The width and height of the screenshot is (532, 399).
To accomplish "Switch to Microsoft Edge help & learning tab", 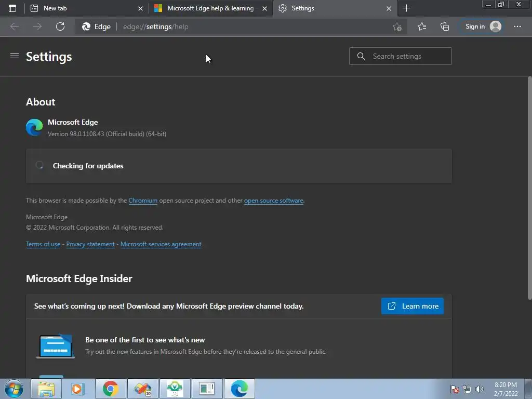I will click(x=211, y=8).
